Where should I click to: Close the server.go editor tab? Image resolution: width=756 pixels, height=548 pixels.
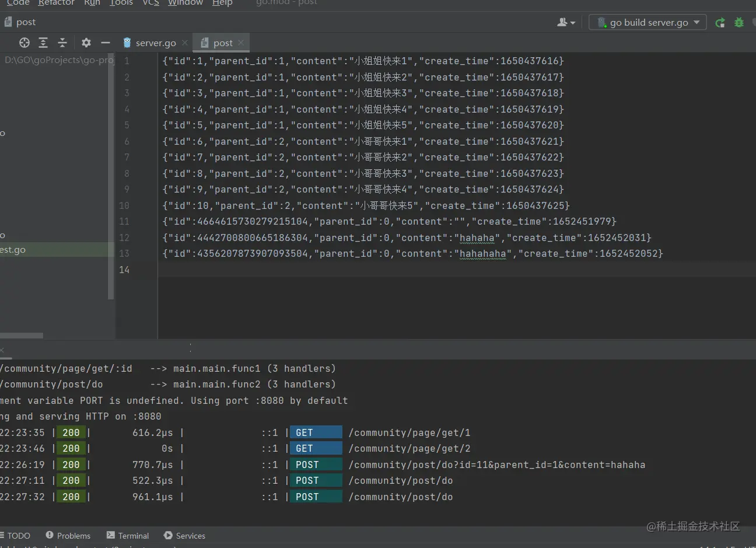pyautogui.click(x=185, y=43)
